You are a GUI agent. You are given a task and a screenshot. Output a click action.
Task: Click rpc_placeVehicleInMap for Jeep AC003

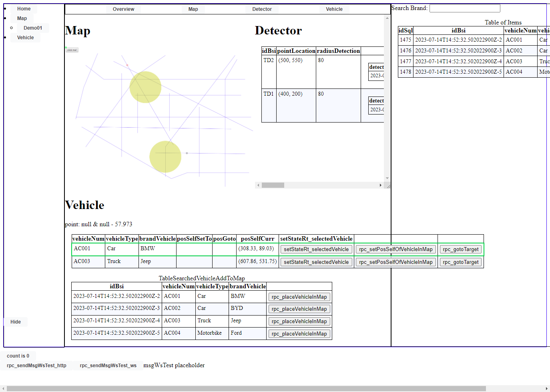pos(299,322)
